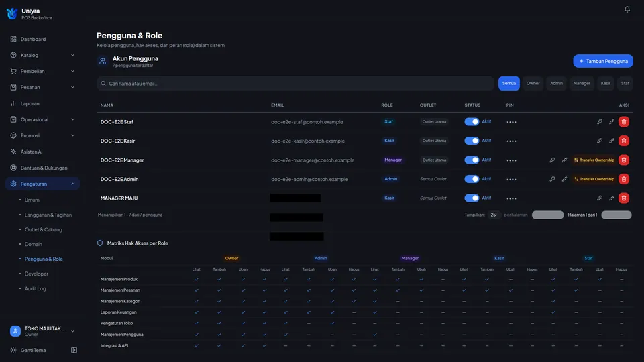
Task: Expand the Promosi menu
Action: (x=43, y=135)
